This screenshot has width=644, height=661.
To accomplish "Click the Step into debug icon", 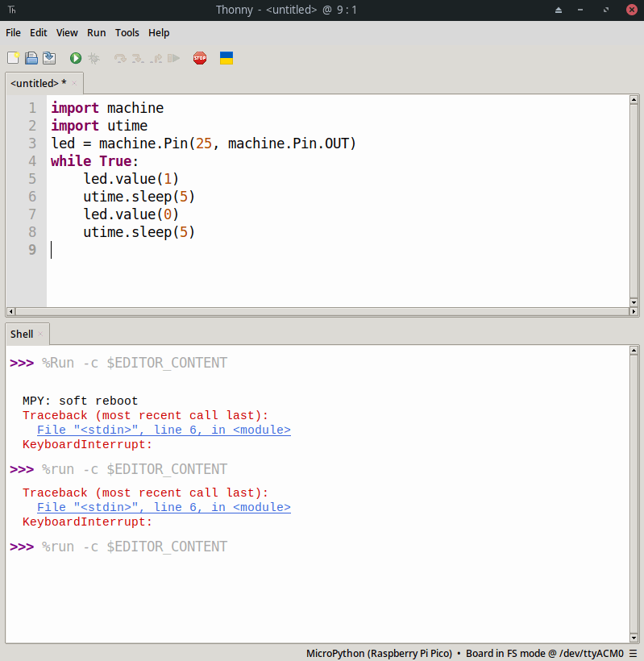I will [138, 58].
